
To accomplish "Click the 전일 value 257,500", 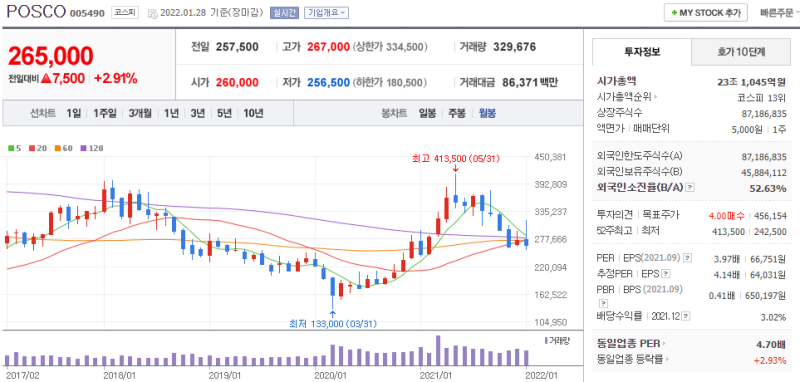I will click(237, 47).
